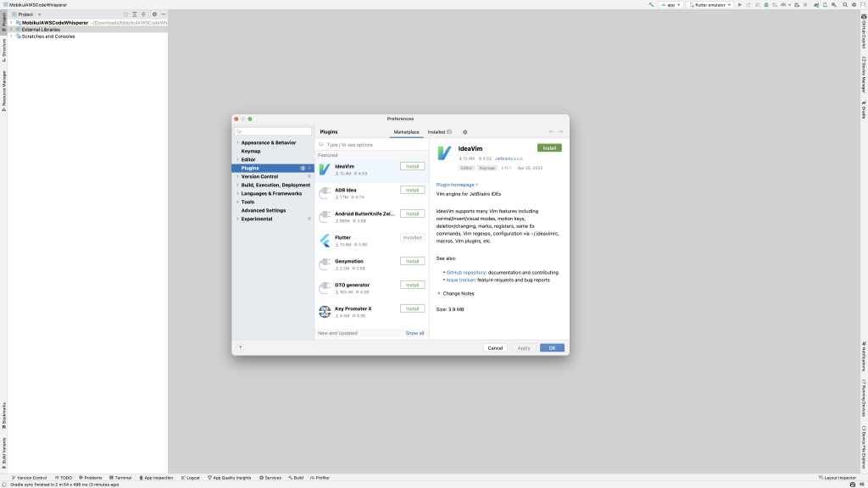
Task: Open the GitHub repository link
Action: [x=466, y=273]
